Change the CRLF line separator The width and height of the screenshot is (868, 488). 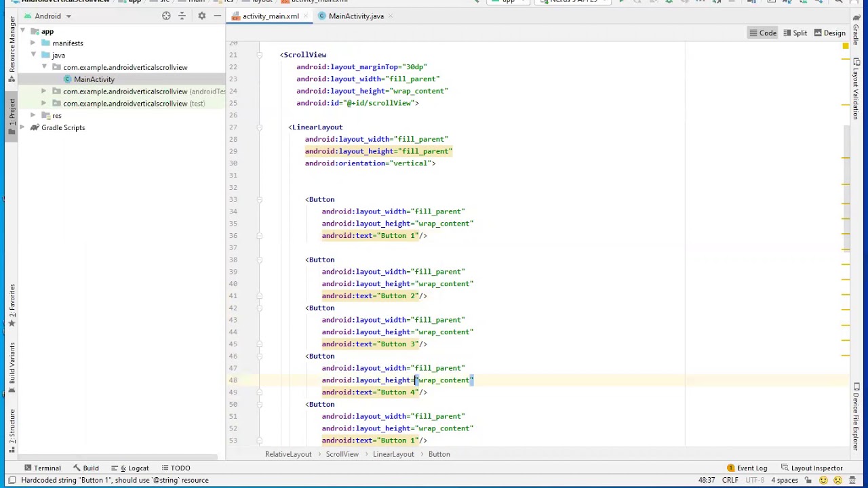(730, 481)
